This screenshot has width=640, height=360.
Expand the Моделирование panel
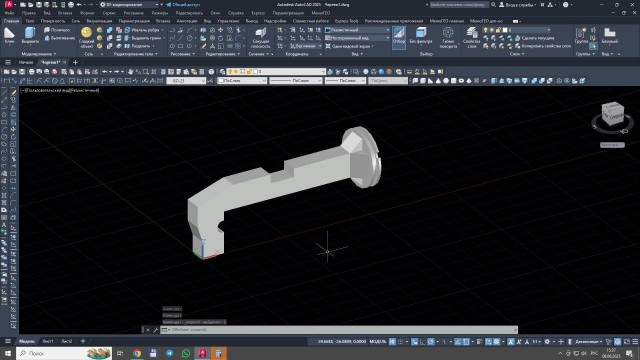tap(39, 54)
